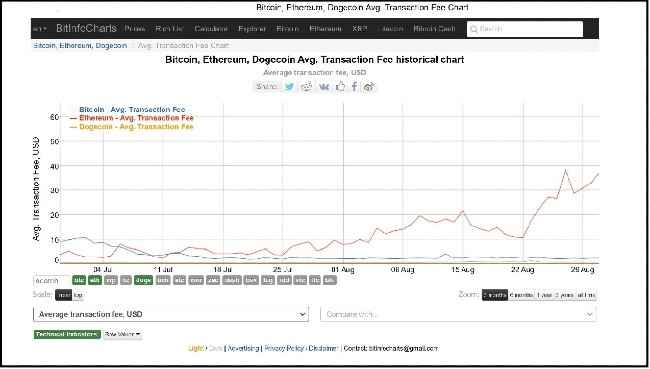
Task: Open the Bitcoin menu item in navbar
Action: [x=287, y=29]
